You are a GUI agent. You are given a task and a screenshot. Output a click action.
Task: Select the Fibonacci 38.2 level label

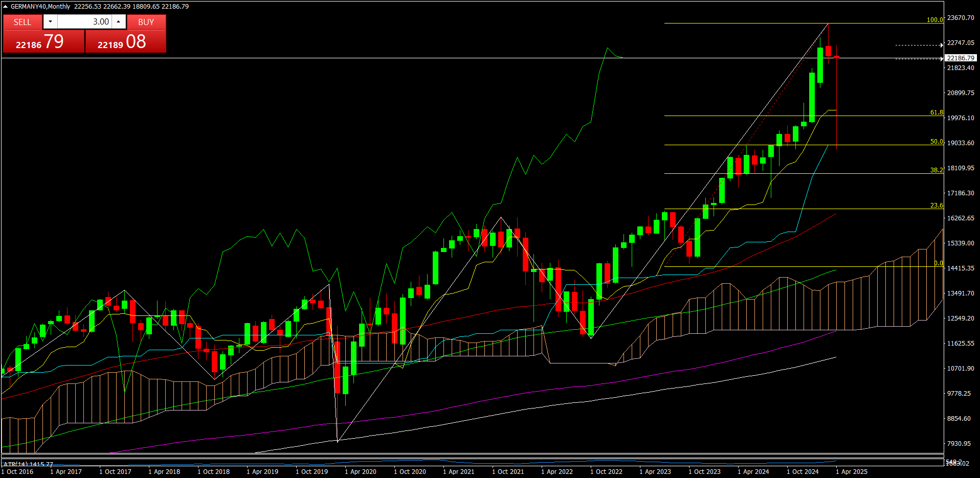tap(936, 170)
